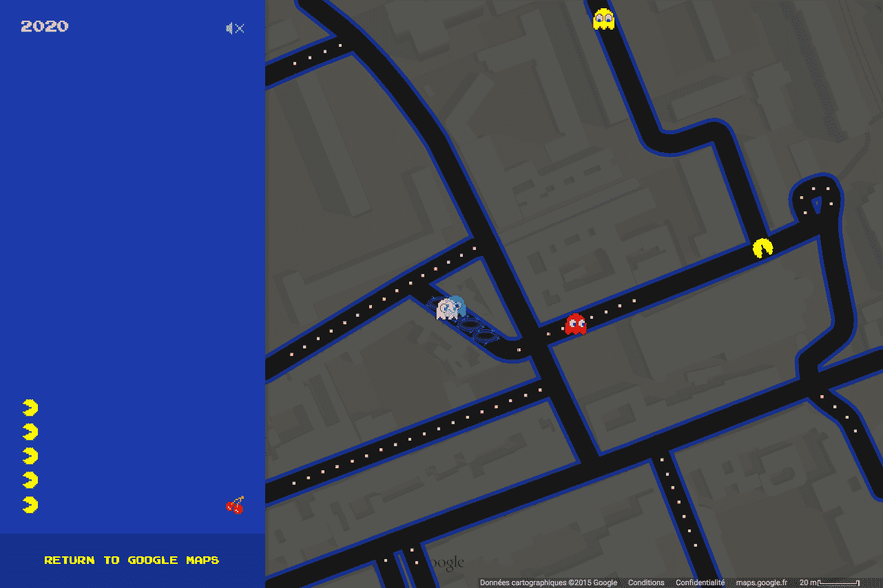The width and height of the screenshot is (883, 588).
Task: Click the 2020 score display
Action: (45, 26)
